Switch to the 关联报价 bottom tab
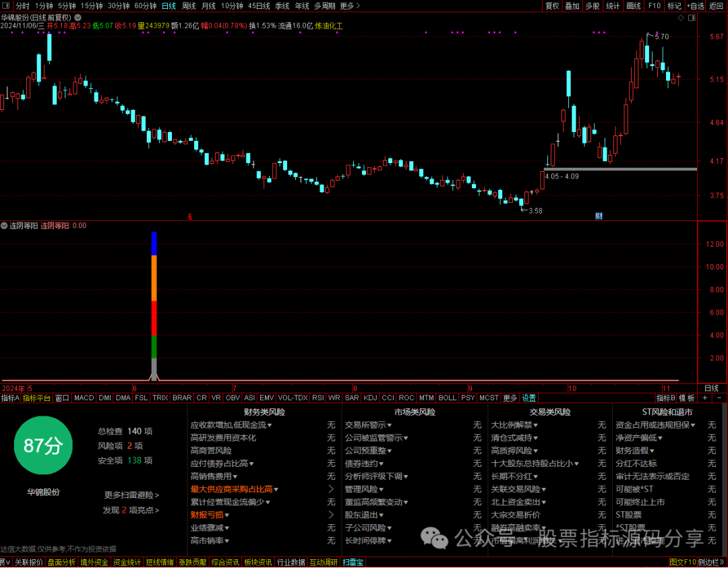The image size is (728, 568). [x=29, y=563]
